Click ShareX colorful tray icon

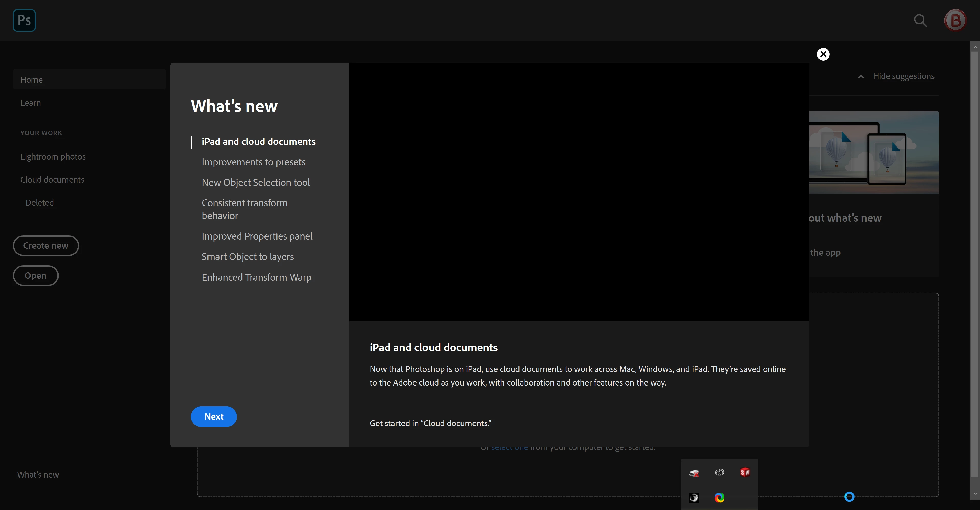coord(719,497)
